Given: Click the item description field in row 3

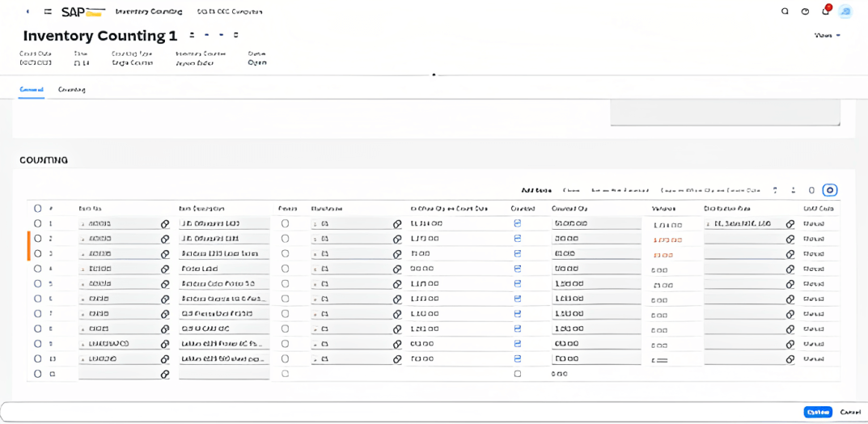Looking at the screenshot, I should [224, 253].
